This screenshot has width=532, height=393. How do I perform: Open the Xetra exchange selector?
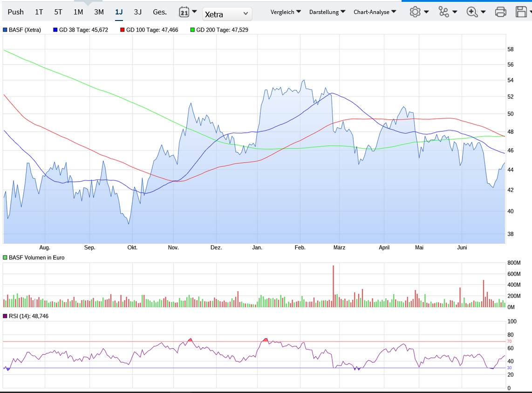tap(227, 14)
